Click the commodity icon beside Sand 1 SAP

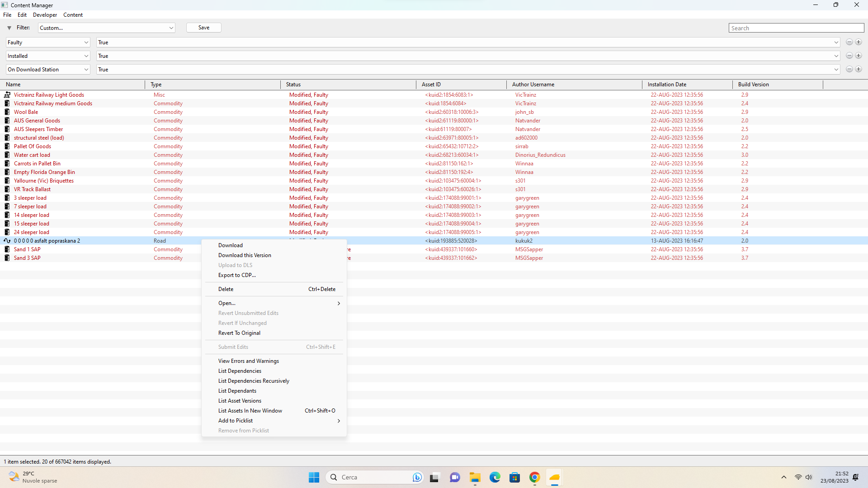(7, 249)
